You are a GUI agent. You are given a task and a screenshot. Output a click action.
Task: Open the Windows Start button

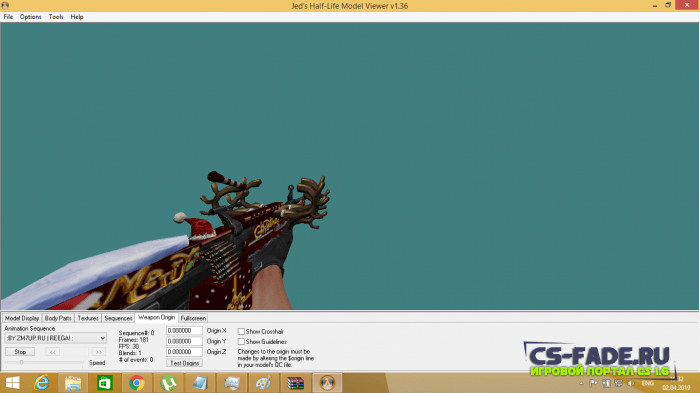(12, 383)
